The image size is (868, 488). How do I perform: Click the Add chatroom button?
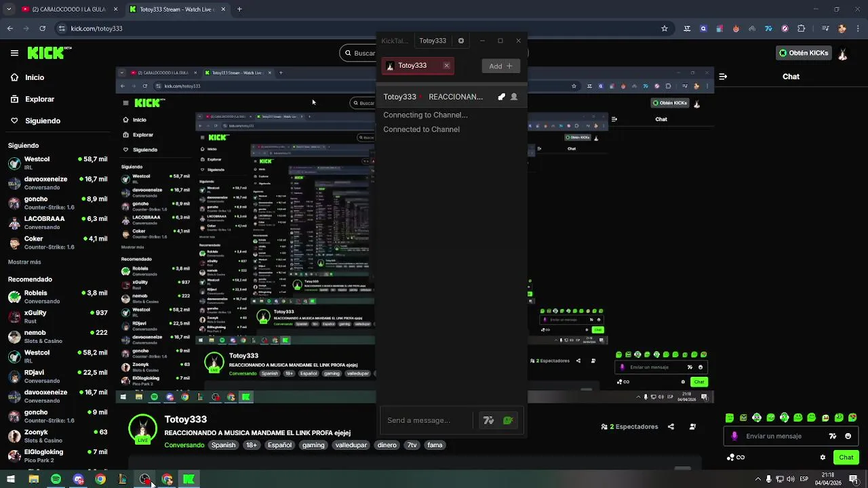pyautogui.click(x=501, y=66)
